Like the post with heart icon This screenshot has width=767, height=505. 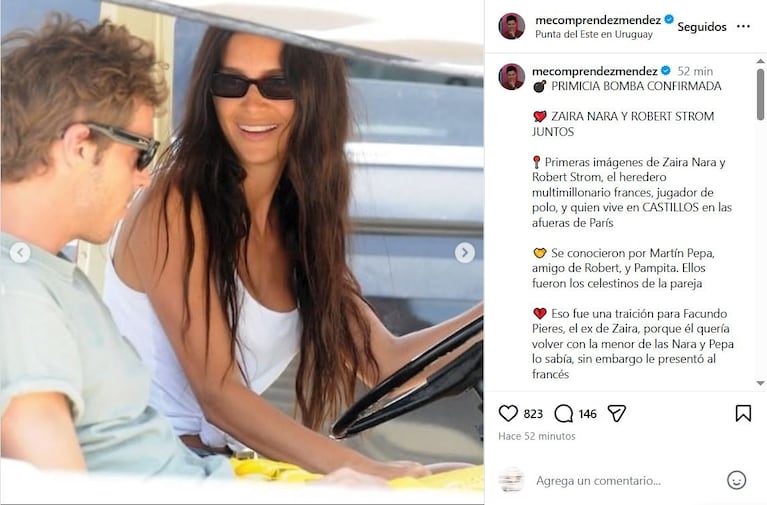point(508,413)
